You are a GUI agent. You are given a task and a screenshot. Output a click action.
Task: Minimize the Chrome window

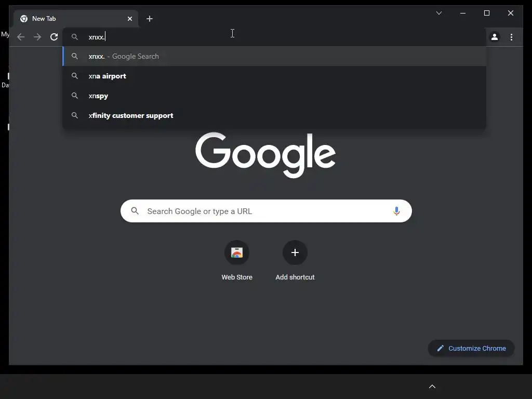(x=463, y=13)
